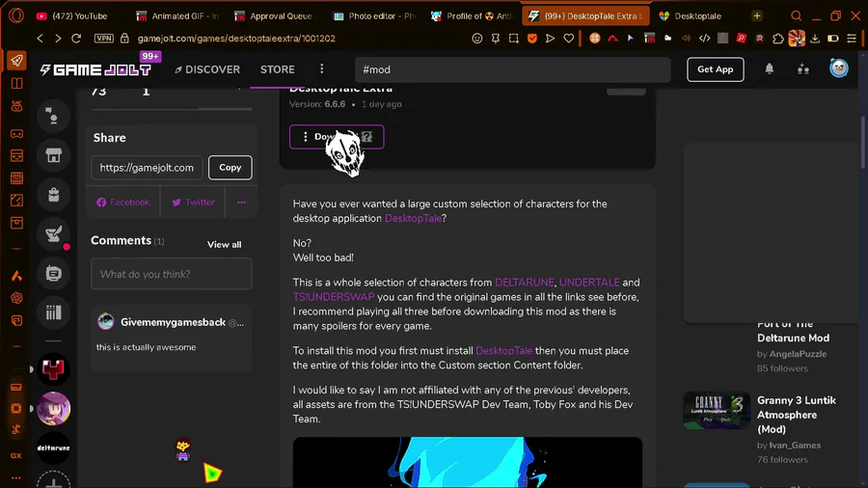
Task: Click the 'What do you think?' comment box
Action: (172, 274)
